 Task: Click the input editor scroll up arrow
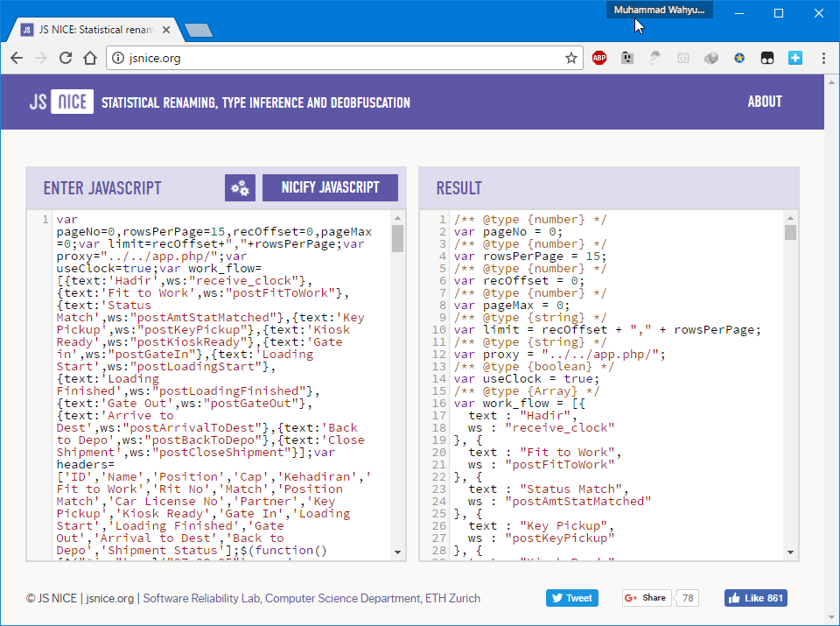click(397, 218)
